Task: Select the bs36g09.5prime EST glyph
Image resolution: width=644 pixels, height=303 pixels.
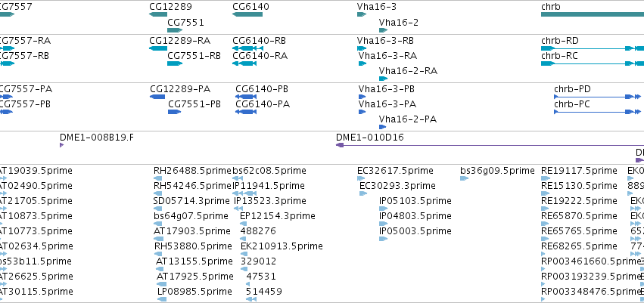Action: click(x=464, y=178)
